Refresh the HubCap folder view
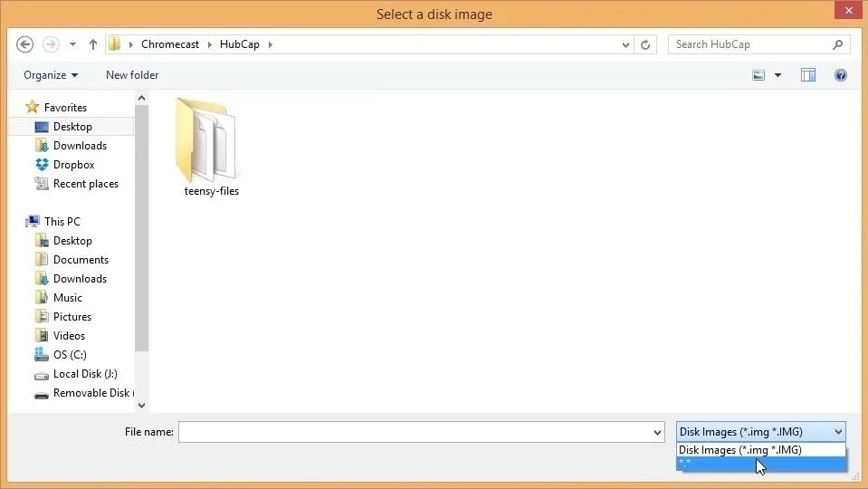Image resolution: width=868 pixels, height=489 pixels. tap(645, 45)
